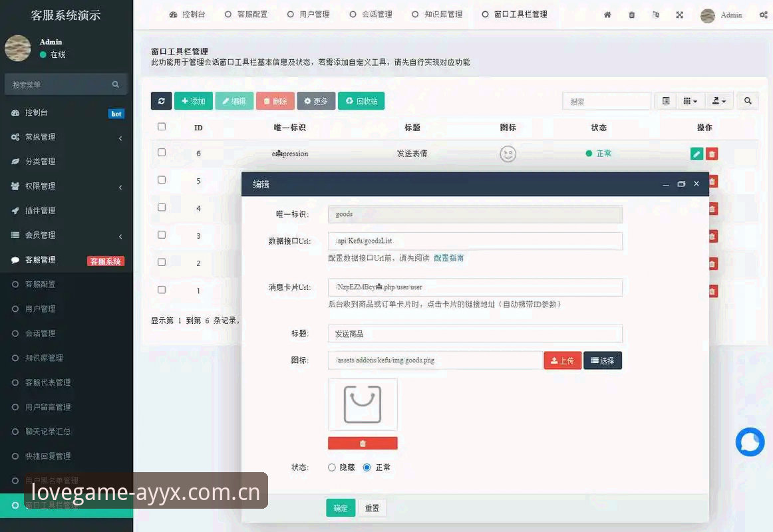Click the Admin avatar in top bar
Image resolution: width=773 pixels, height=532 pixels.
[707, 16]
